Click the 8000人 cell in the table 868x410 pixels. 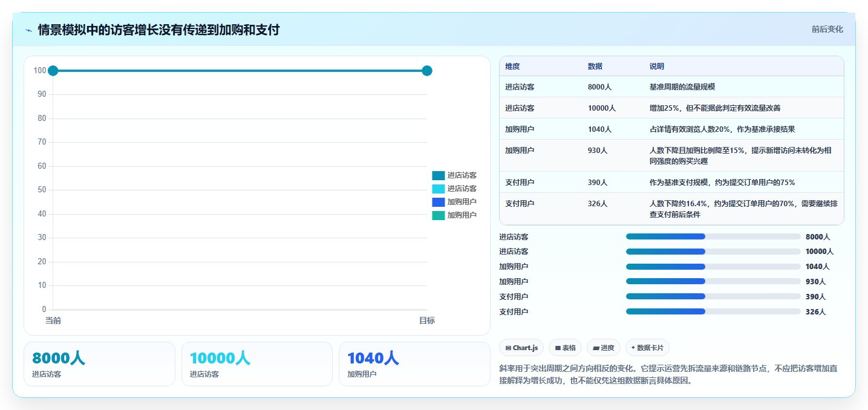pos(599,87)
